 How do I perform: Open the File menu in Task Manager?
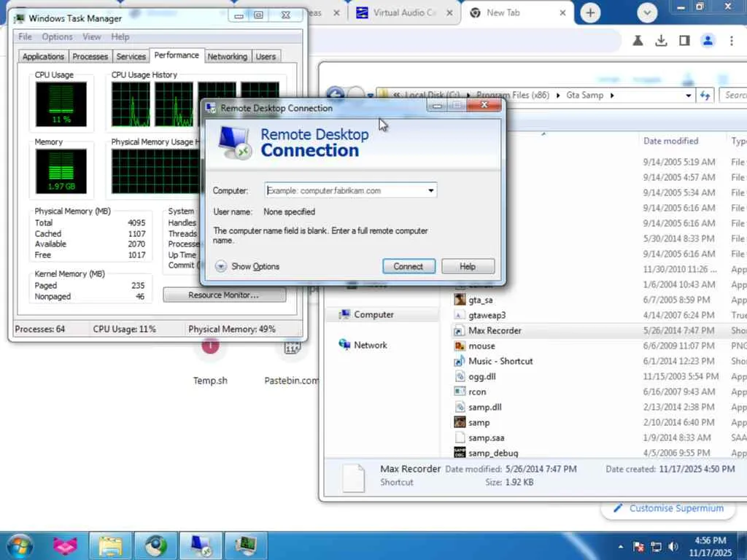pyautogui.click(x=25, y=36)
